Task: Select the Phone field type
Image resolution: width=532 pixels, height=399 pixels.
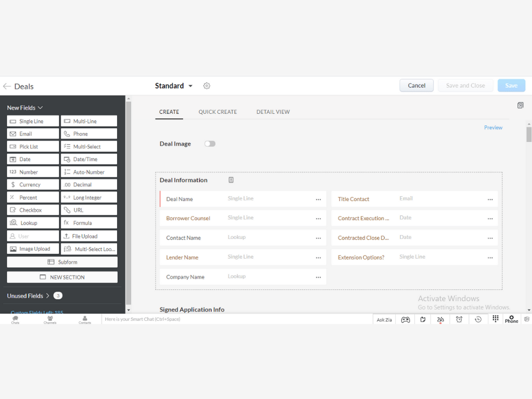Action: pos(89,134)
